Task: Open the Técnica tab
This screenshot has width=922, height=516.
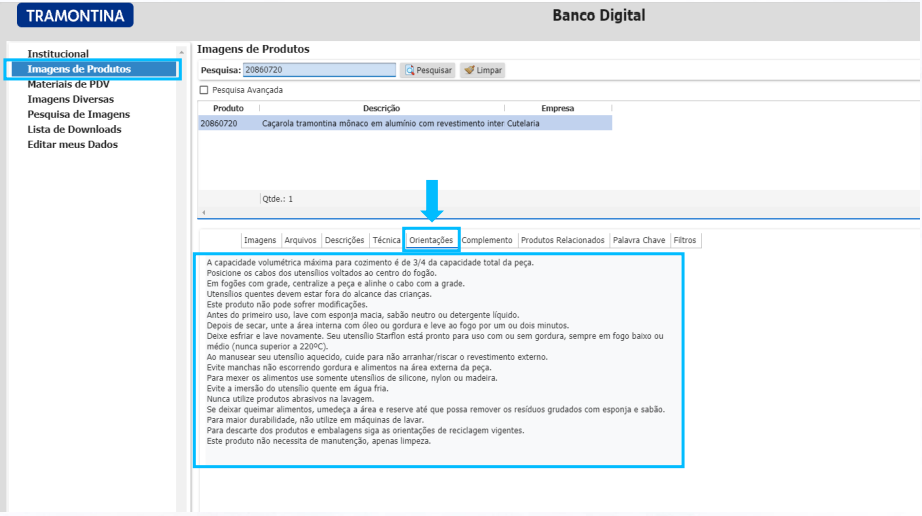Action: (386, 240)
